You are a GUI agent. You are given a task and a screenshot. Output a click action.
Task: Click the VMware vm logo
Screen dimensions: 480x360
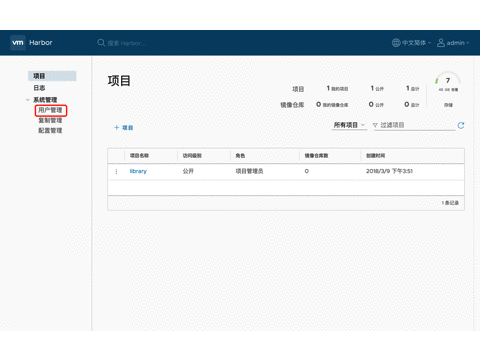click(18, 43)
